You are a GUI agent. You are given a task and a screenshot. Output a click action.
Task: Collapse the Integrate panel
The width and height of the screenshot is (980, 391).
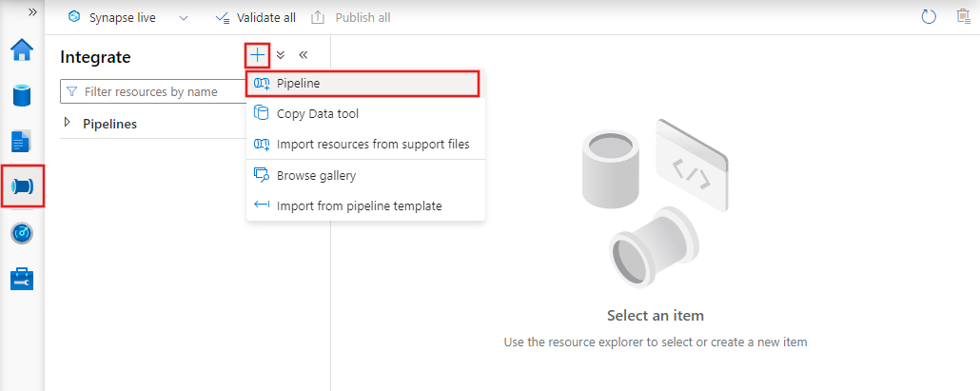(x=304, y=55)
